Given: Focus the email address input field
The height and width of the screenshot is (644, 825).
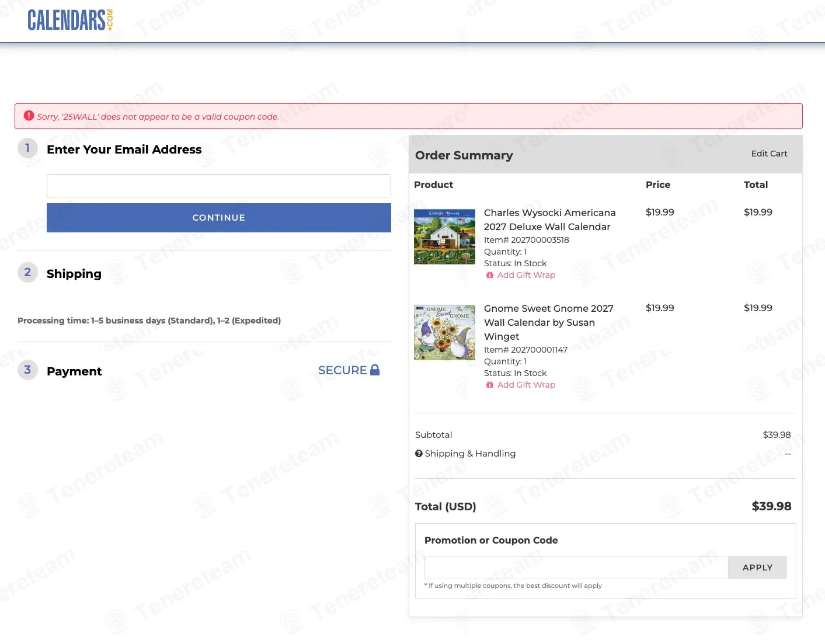Looking at the screenshot, I should tap(219, 186).
